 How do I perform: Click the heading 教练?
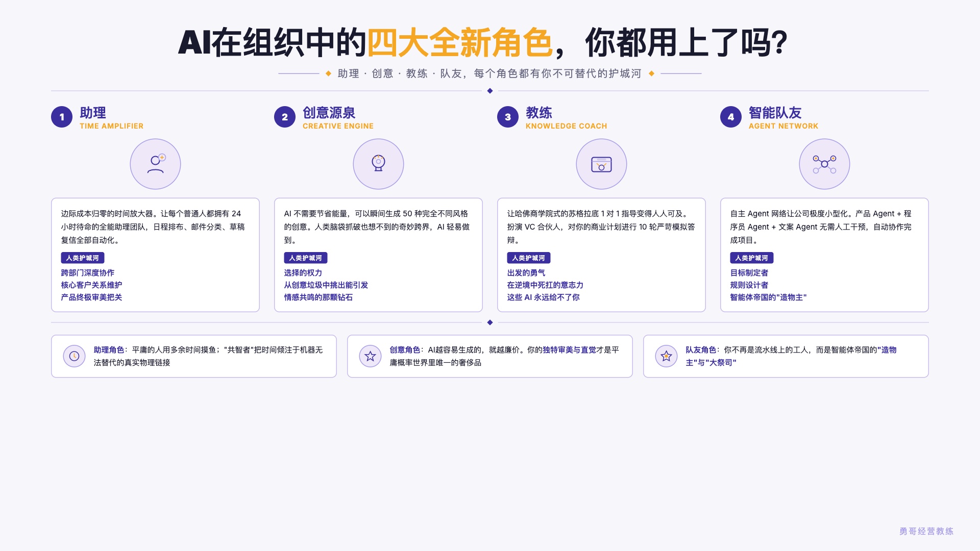(539, 113)
